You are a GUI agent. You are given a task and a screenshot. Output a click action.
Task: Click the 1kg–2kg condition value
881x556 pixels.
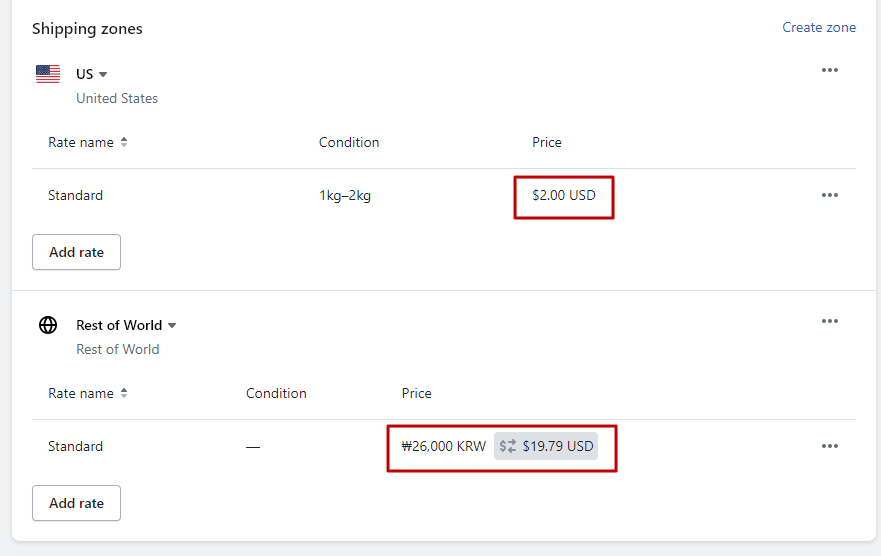(x=345, y=195)
